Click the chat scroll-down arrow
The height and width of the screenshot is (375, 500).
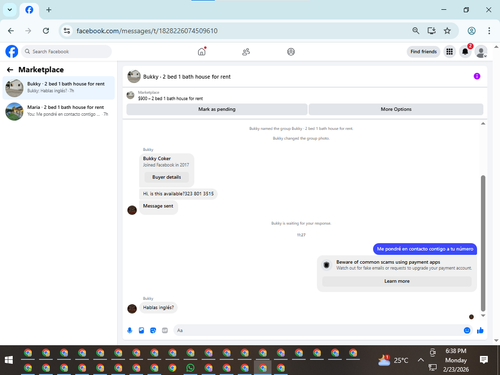[x=483, y=315]
